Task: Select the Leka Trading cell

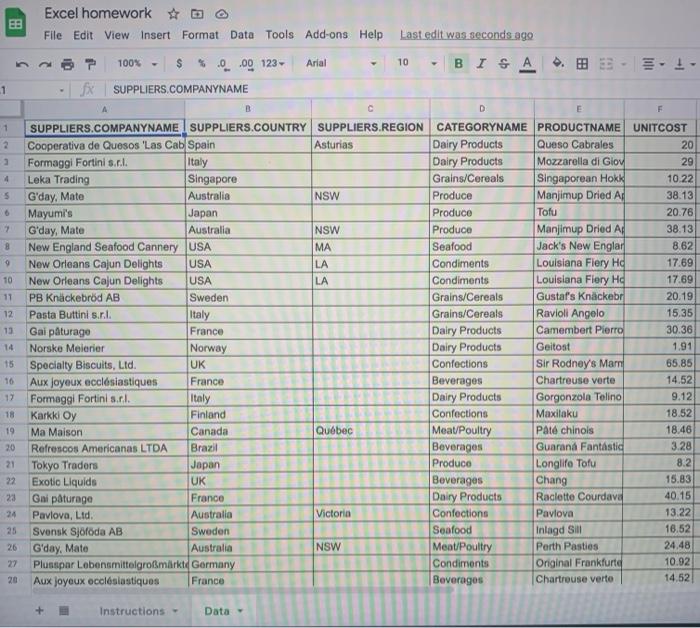Action: (105, 179)
